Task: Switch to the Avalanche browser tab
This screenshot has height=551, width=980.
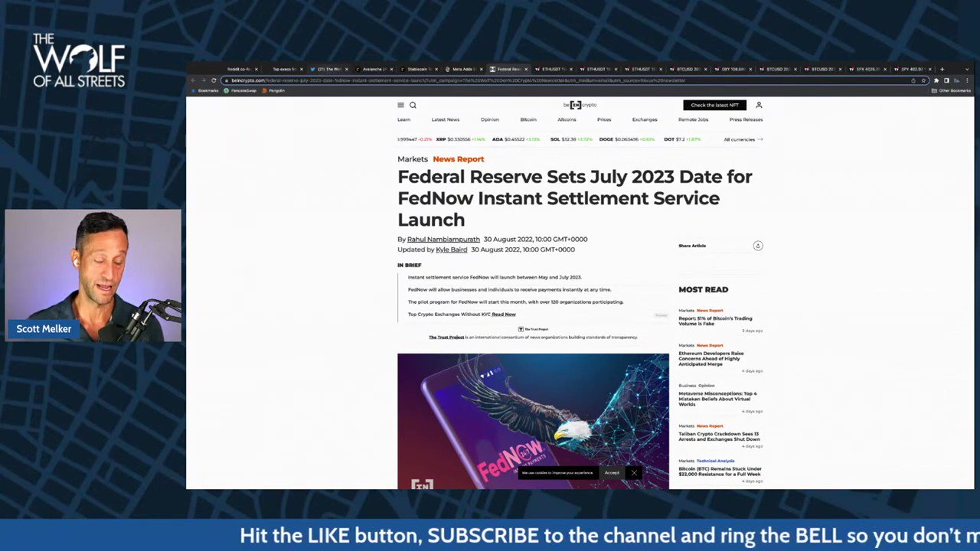Action: tap(374, 69)
